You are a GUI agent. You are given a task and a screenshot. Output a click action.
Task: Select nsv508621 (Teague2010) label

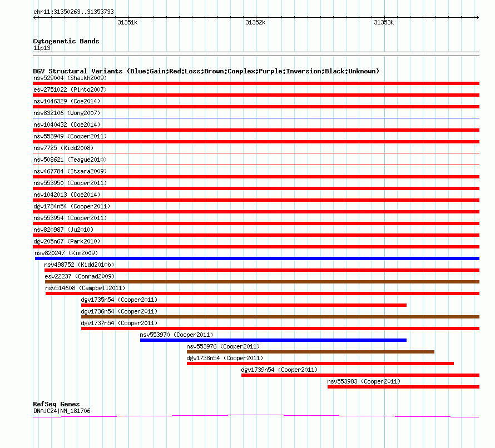[70, 160]
